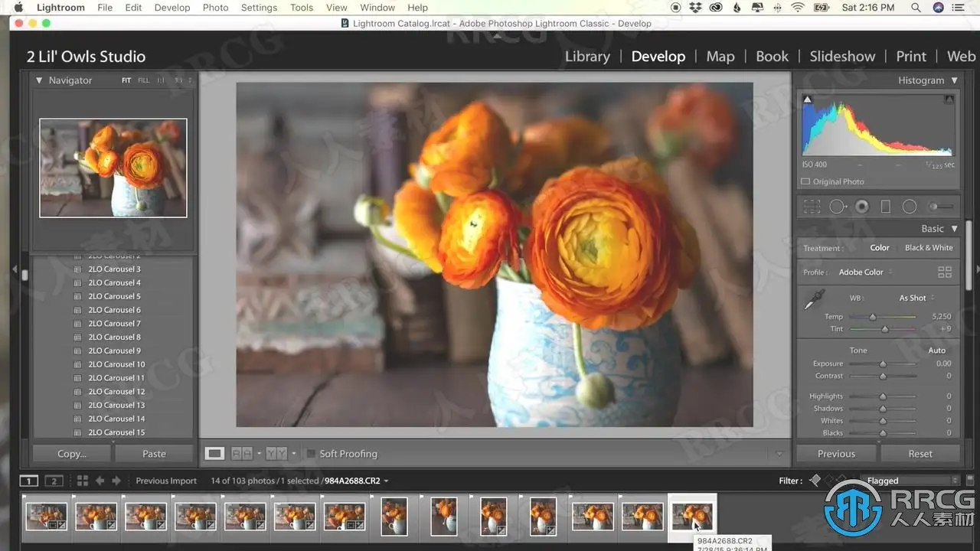
Task: Toggle highlight clipping indicator in histogram
Action: tap(949, 99)
